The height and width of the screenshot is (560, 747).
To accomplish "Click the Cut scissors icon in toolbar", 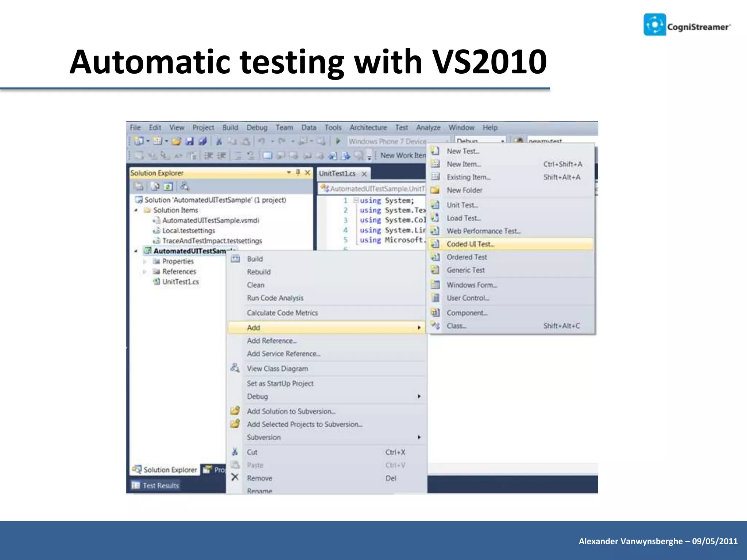I will [x=219, y=141].
